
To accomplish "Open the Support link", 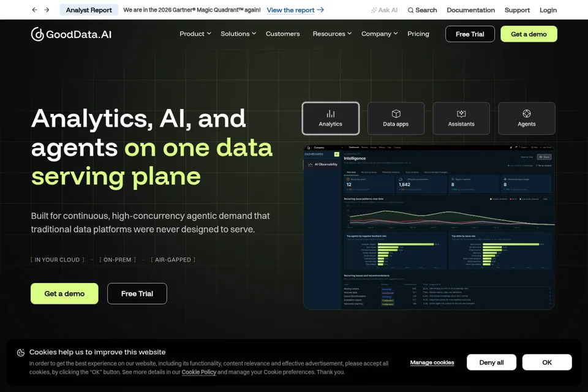I will 517,10.
